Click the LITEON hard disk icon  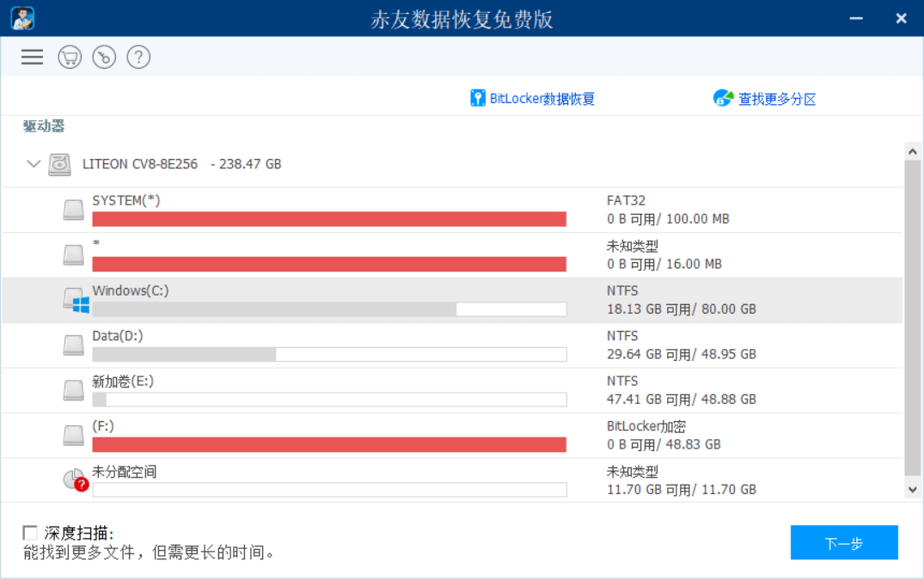point(59,164)
